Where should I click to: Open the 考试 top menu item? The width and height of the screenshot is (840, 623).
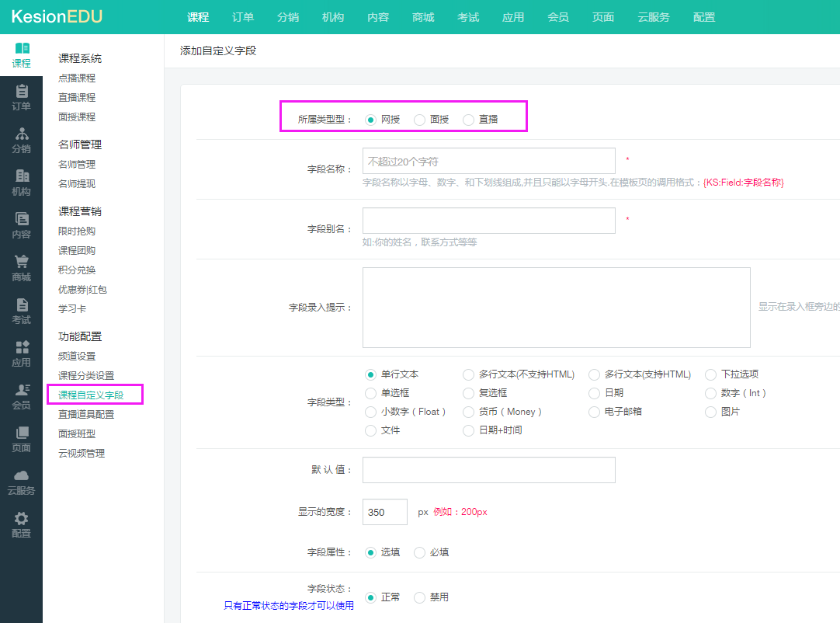point(468,17)
